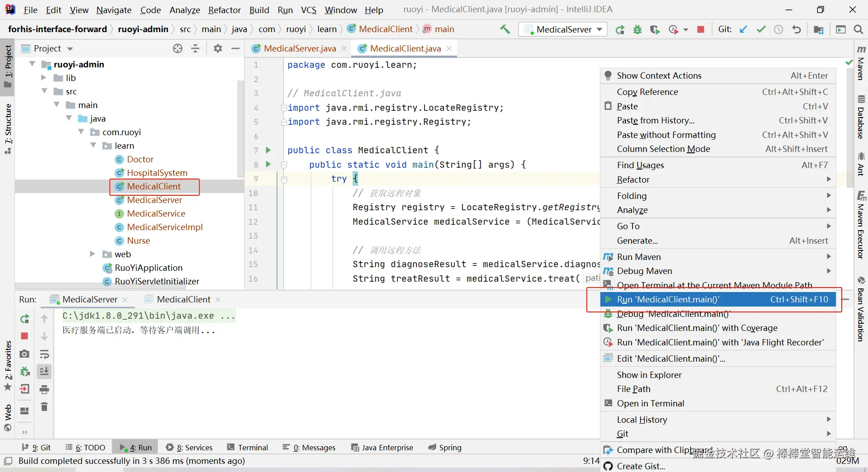The image size is (868, 472).
Task: Collapse the learn package in project tree
Action: click(94, 146)
